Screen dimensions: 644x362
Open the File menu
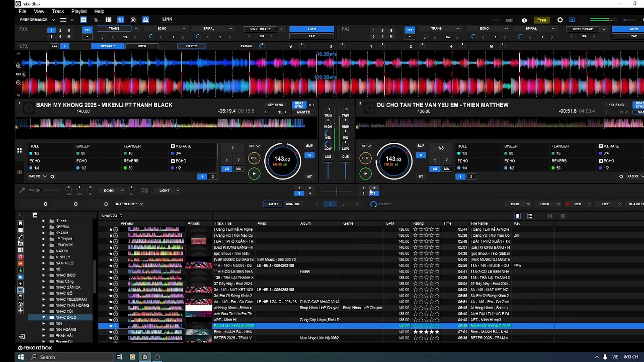point(23,12)
